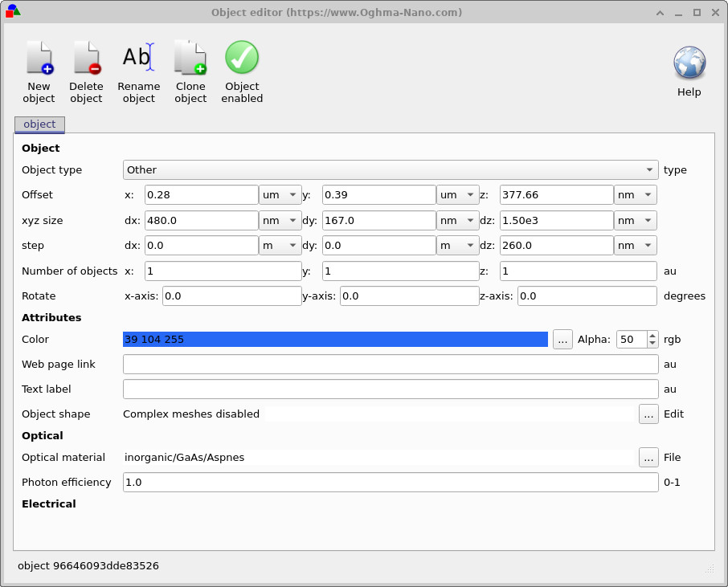Click the Clone object icon
This screenshot has width=728, height=587.
click(190, 59)
